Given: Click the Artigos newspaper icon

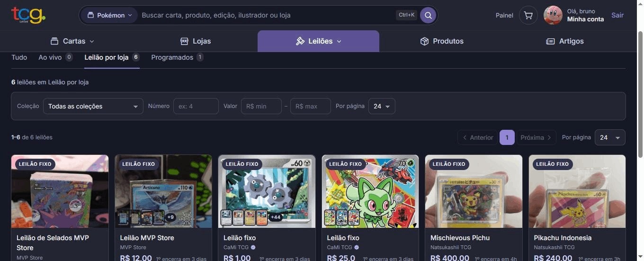Looking at the screenshot, I should [550, 41].
